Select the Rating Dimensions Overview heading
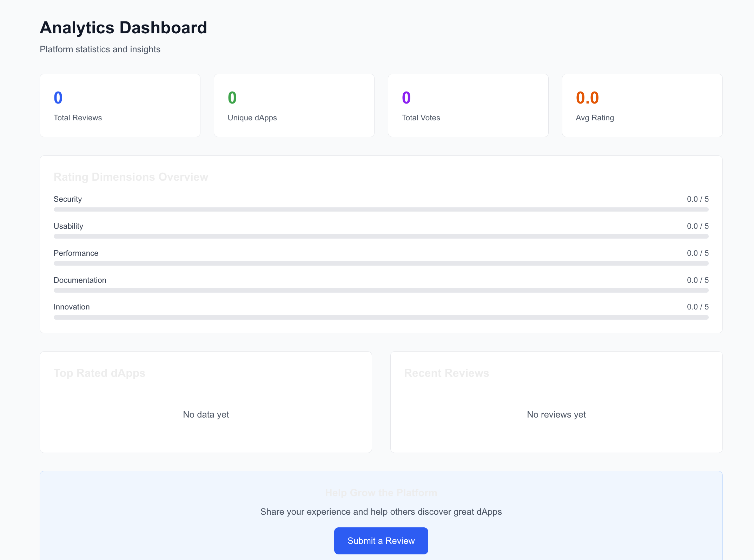The width and height of the screenshot is (754, 560). click(x=131, y=176)
